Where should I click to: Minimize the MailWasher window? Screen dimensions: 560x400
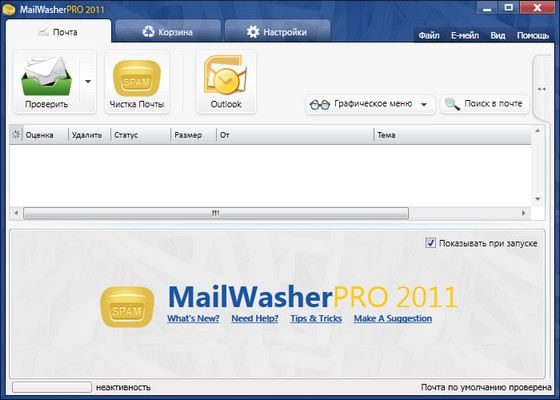[x=487, y=8]
